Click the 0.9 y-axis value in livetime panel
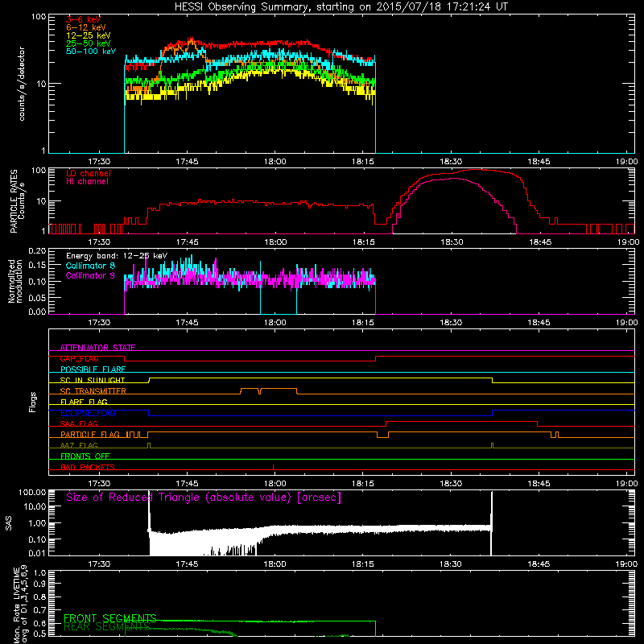Screen dimensions: 644x644 coord(39,584)
